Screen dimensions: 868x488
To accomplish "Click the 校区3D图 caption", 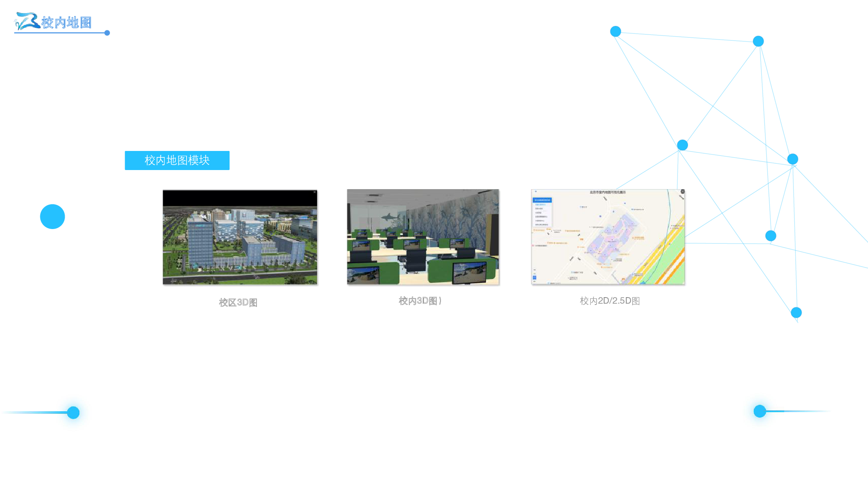I will [238, 302].
